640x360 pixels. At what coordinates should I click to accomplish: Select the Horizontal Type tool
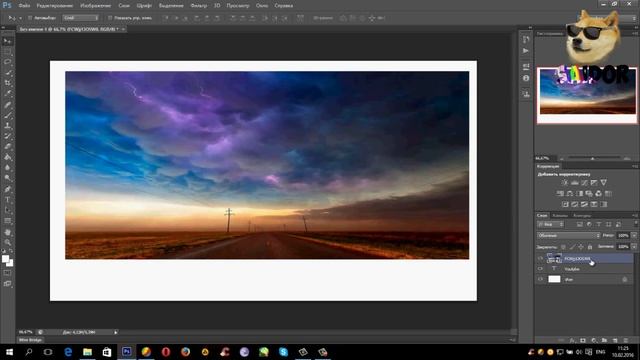[7, 200]
